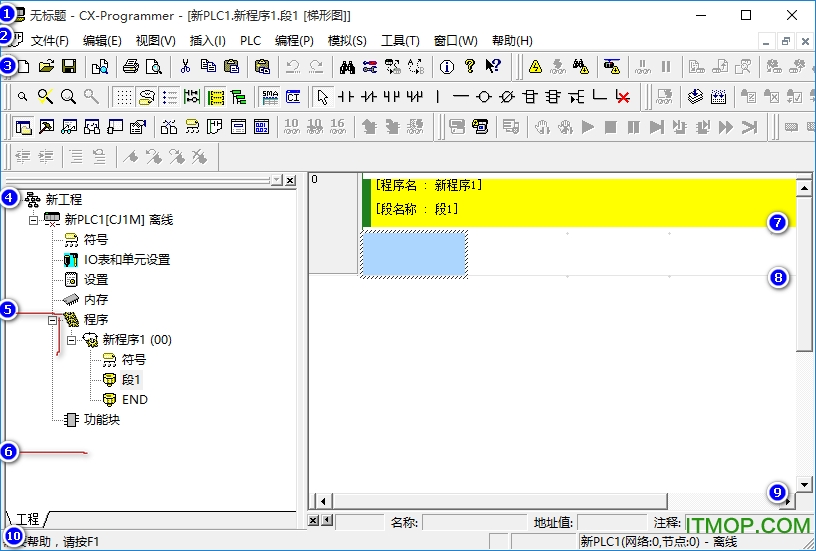Open print preview from the toolbar

(x=154, y=66)
